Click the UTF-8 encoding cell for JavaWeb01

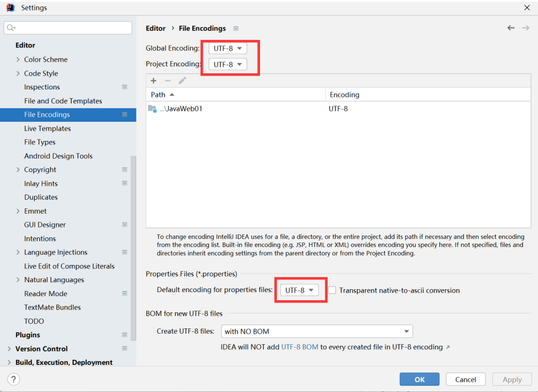[338, 109]
